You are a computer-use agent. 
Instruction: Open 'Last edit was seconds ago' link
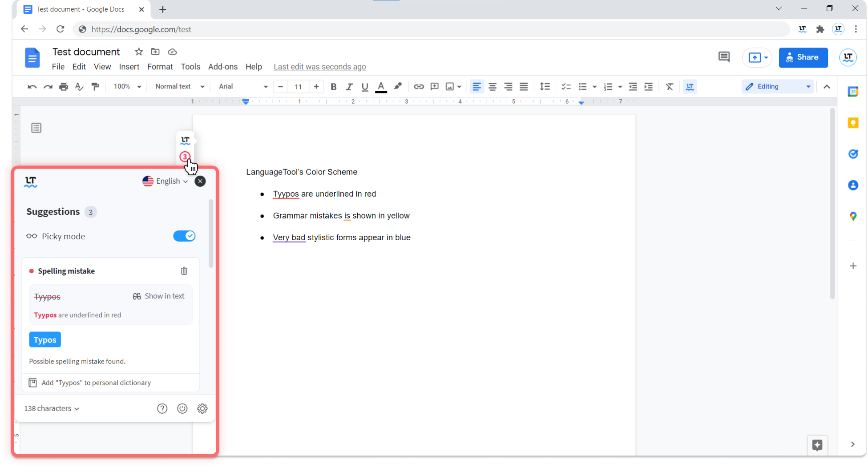[x=319, y=67]
